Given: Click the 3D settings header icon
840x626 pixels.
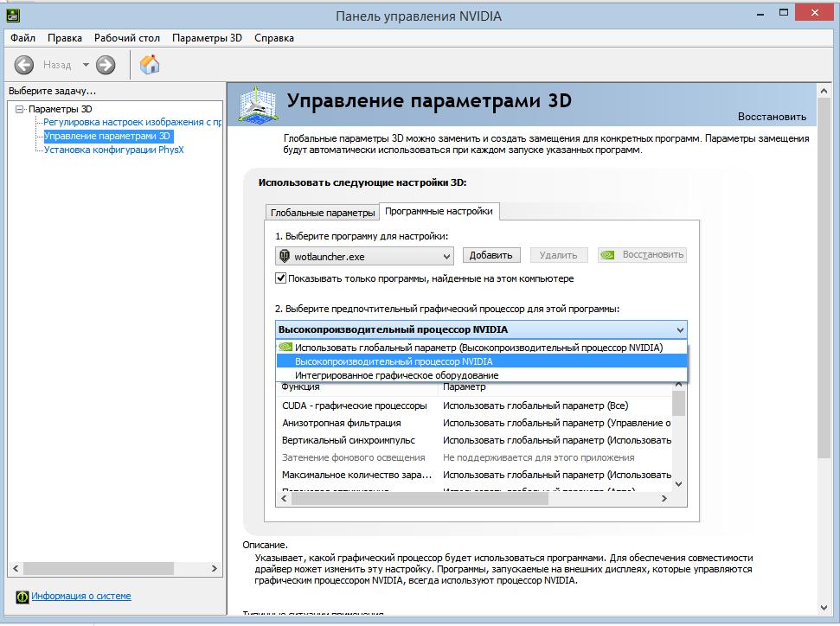Looking at the screenshot, I should tap(258, 105).
